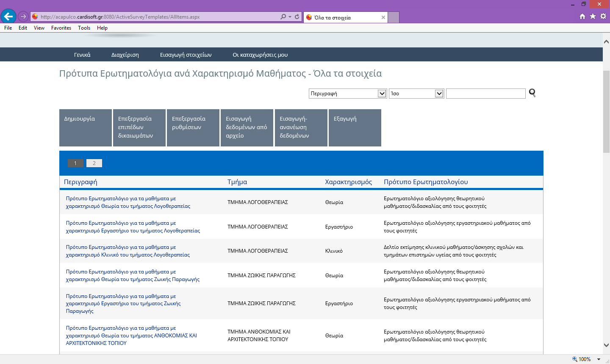The image size is (610, 364).
Task: Open the Help menu
Action: coord(102,28)
